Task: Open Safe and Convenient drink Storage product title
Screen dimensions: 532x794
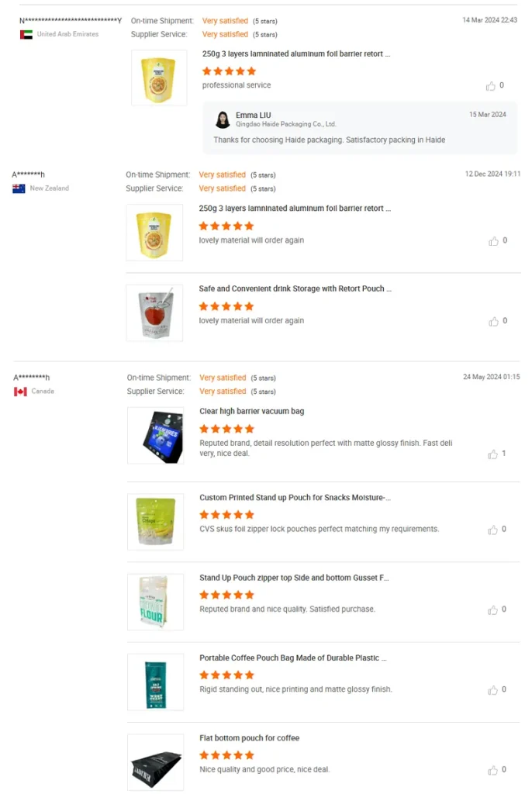Action: click(295, 288)
